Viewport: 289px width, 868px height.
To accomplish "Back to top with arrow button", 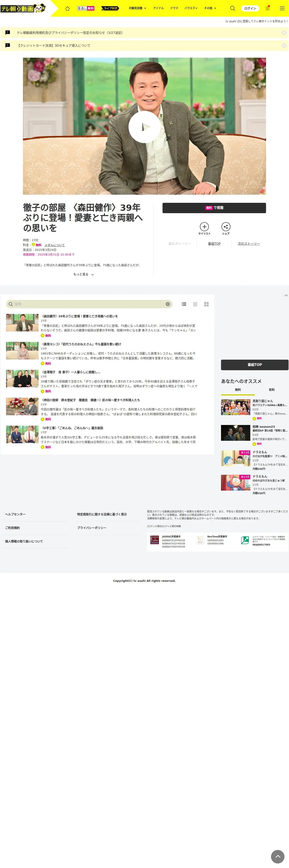I will [x=278, y=856].
